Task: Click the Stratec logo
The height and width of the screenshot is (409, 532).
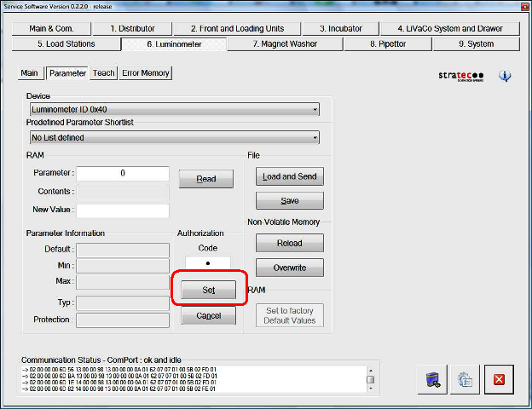Action: (461, 76)
